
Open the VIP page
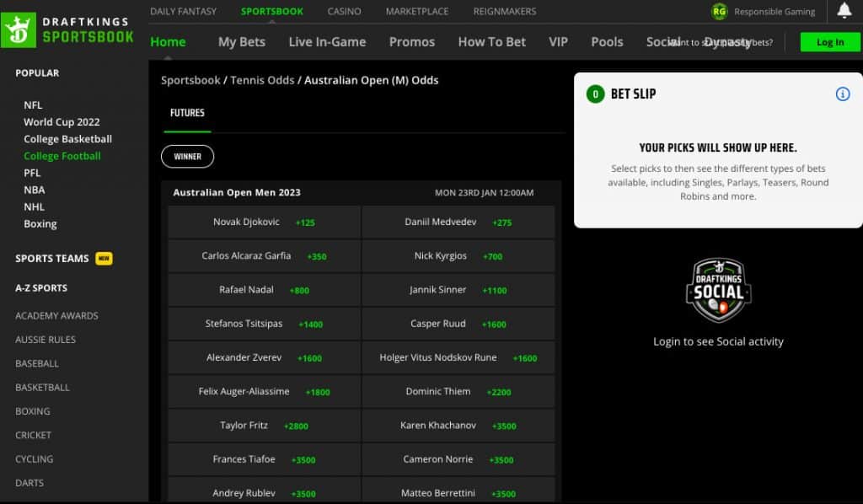click(x=558, y=42)
